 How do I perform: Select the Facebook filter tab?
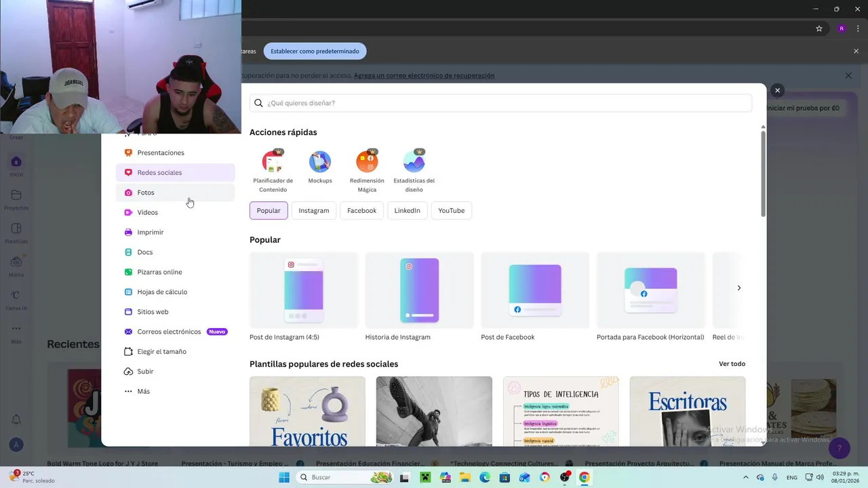361,211
